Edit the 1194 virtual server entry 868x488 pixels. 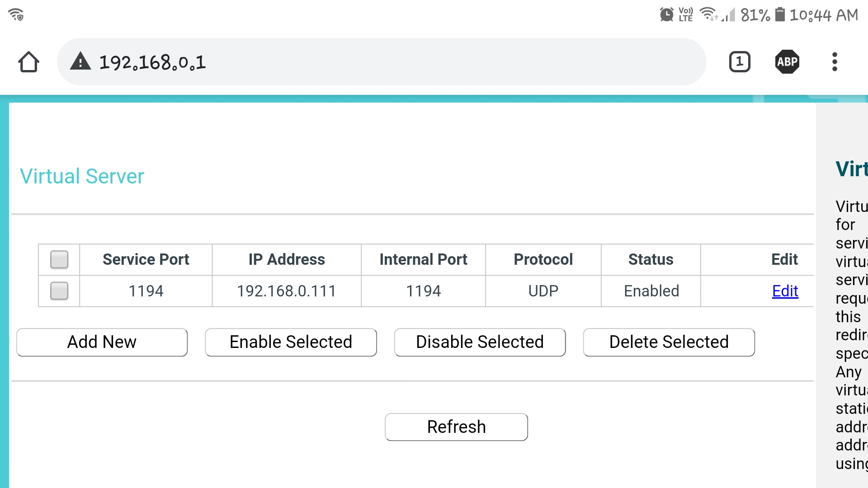tap(785, 291)
